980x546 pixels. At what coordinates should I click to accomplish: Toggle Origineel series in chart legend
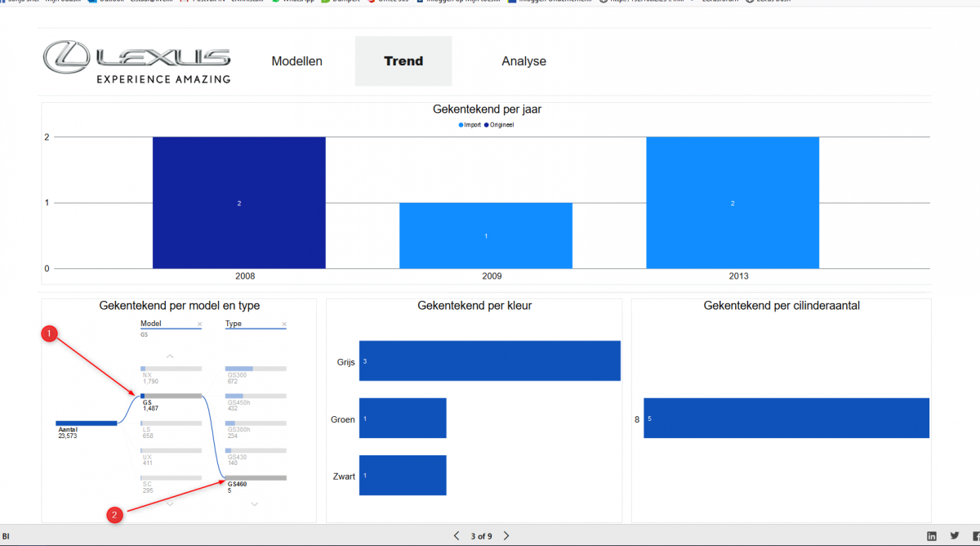pos(500,125)
